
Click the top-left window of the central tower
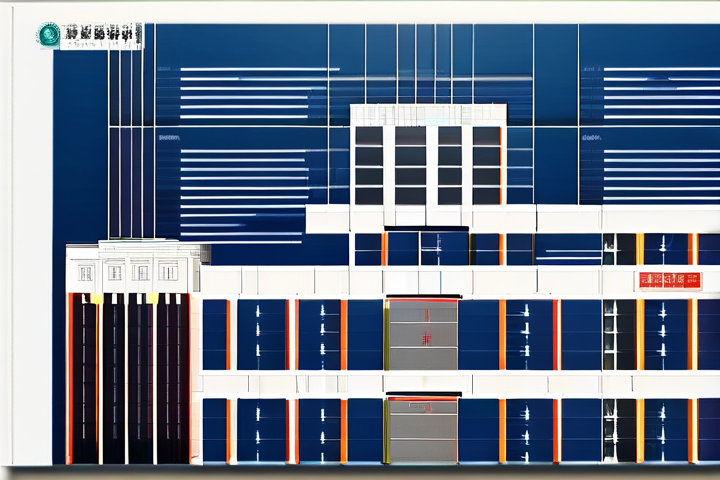(x=368, y=135)
